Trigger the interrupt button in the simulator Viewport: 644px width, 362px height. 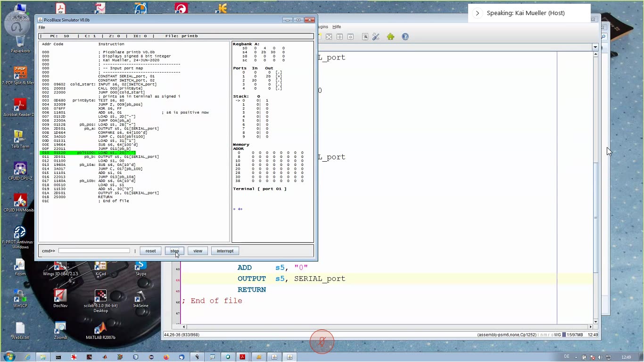coord(225,251)
